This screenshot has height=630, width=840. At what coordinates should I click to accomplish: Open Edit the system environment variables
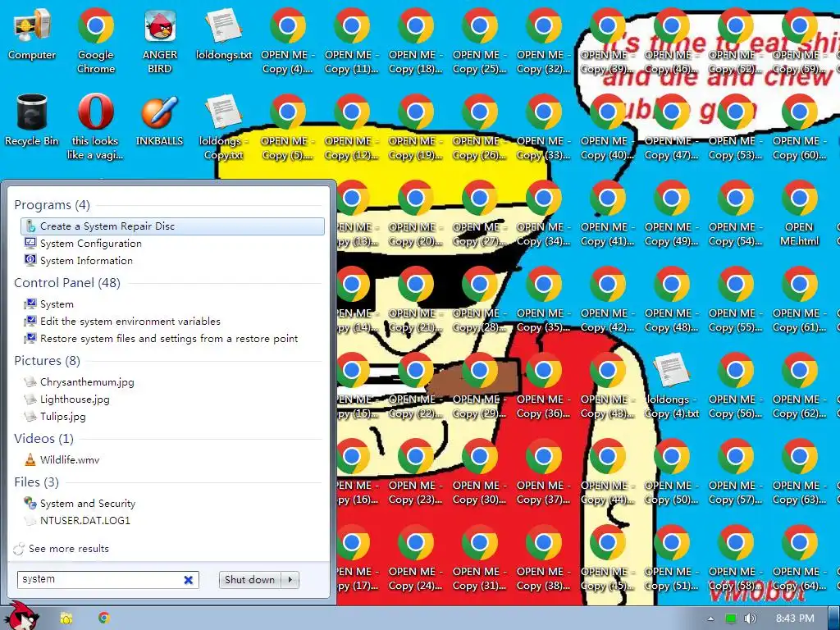pos(172,321)
